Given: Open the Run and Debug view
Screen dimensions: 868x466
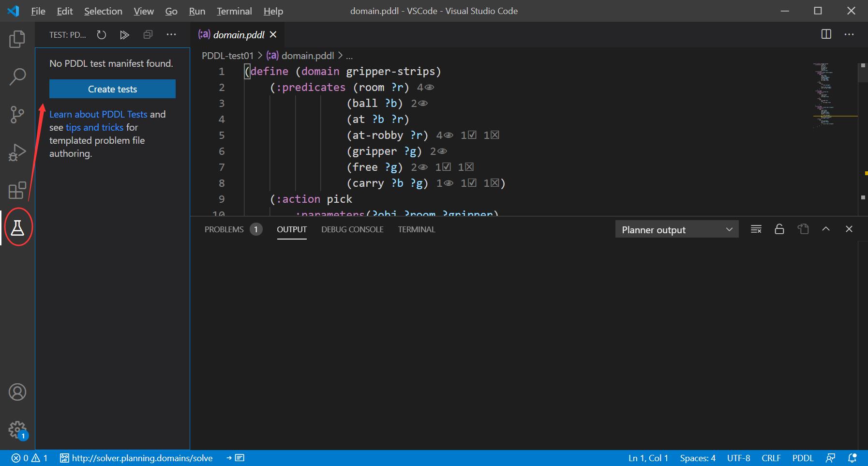Looking at the screenshot, I should tap(17, 152).
